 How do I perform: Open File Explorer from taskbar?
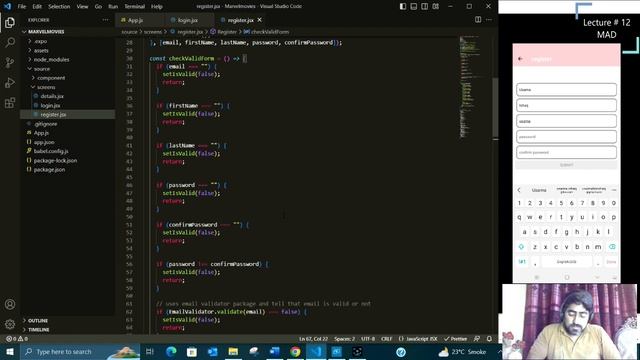[x=233, y=351]
